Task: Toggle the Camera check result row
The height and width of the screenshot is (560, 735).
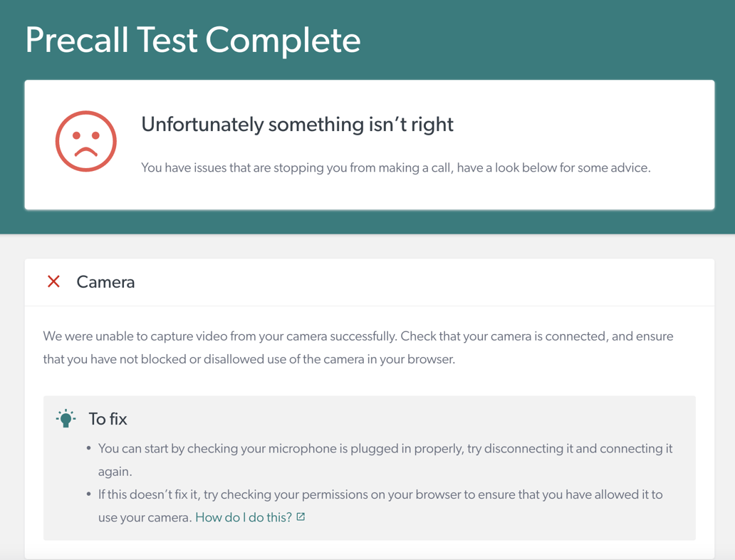Action: pyautogui.click(x=370, y=281)
